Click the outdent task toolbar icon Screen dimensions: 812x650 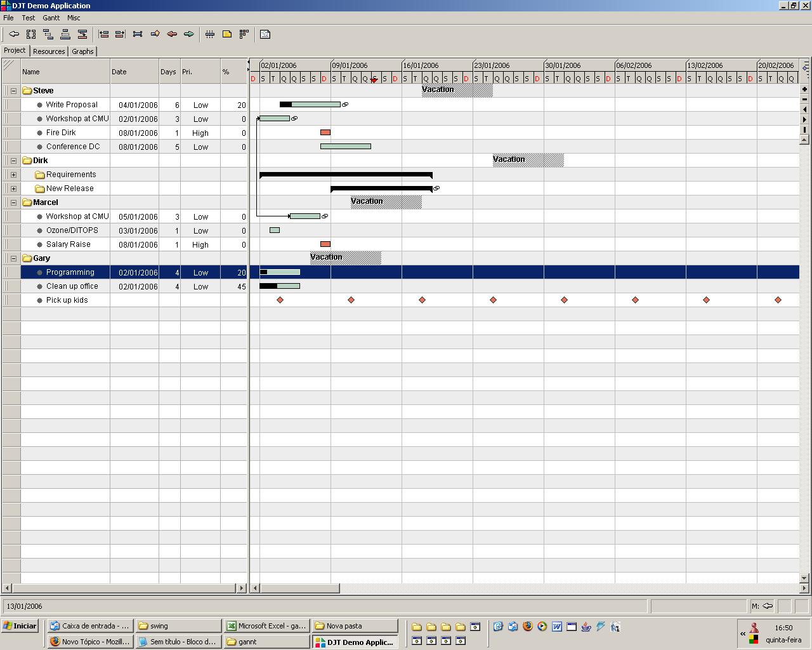tap(103, 34)
